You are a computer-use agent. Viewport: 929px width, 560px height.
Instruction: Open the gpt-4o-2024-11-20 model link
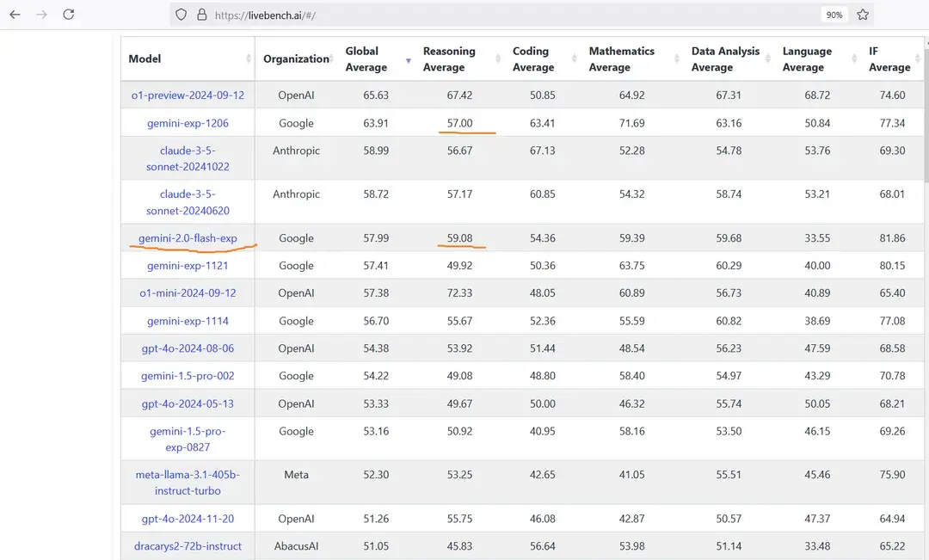point(188,519)
